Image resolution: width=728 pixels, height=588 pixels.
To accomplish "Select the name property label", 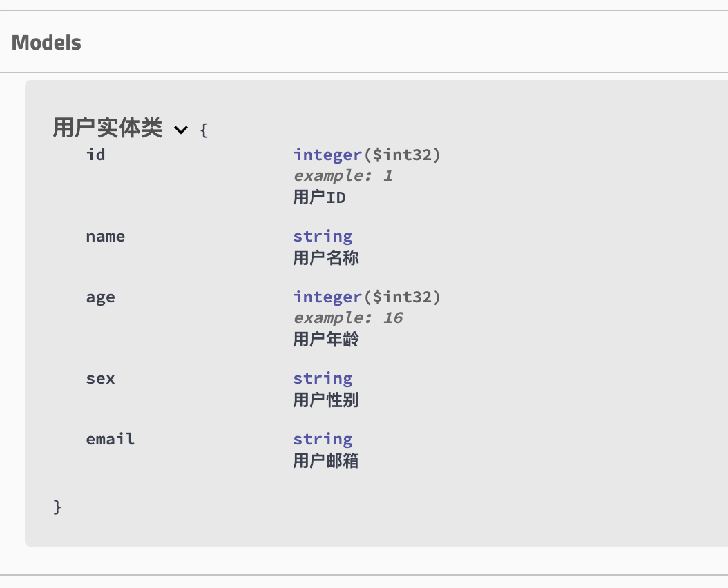I will tap(106, 236).
